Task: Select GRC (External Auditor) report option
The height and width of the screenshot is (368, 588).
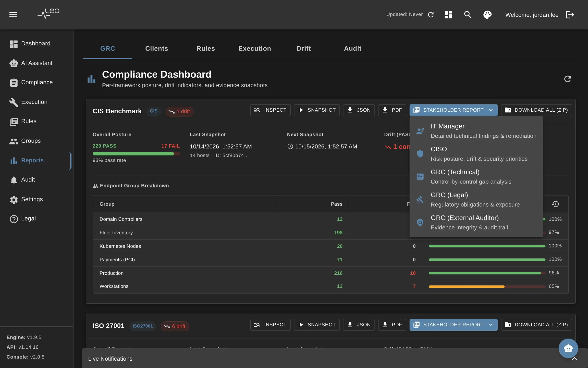Action: pos(476,223)
